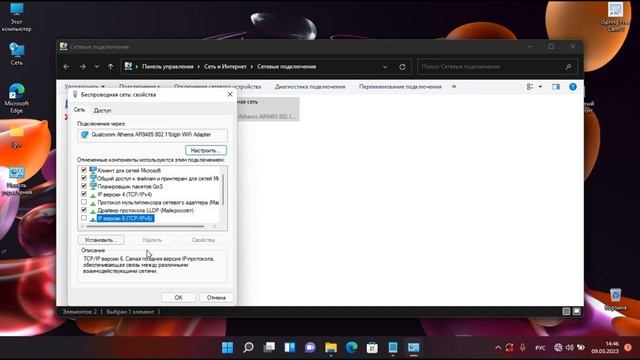Viewport: 640px width, 360px height.
Task: Open volume control in system tray
Action: click(x=569, y=347)
